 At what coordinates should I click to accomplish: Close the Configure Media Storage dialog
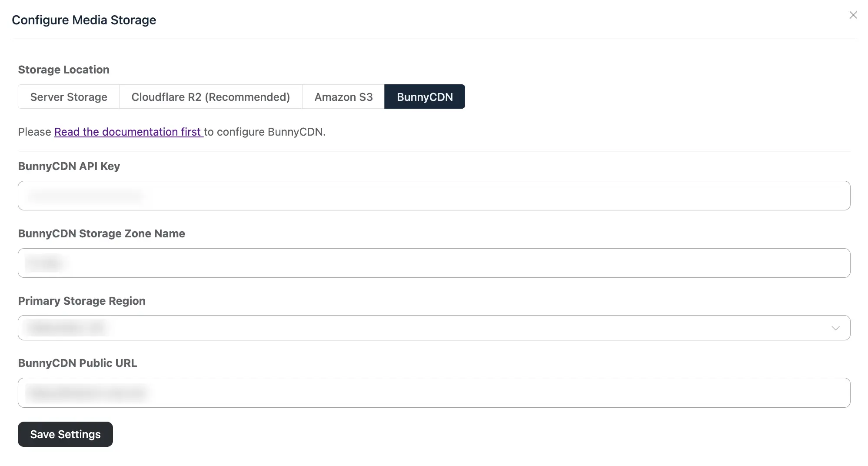[x=853, y=15]
